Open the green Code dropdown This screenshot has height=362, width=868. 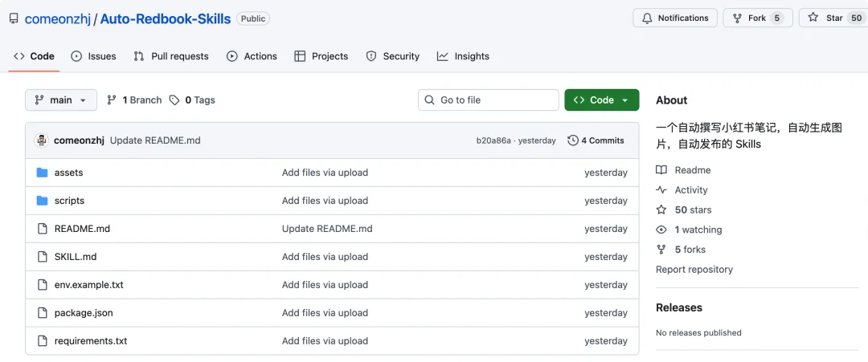point(602,100)
